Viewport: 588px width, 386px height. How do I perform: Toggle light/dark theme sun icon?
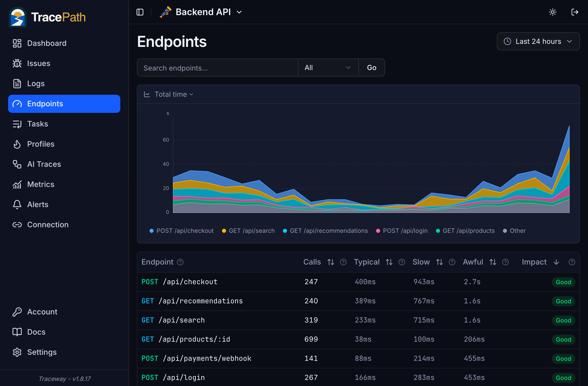553,12
